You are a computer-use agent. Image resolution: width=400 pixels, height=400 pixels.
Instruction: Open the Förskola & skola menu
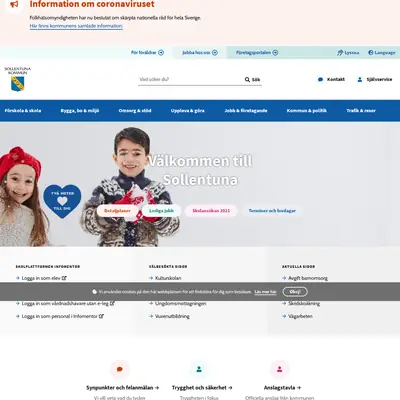point(23,111)
